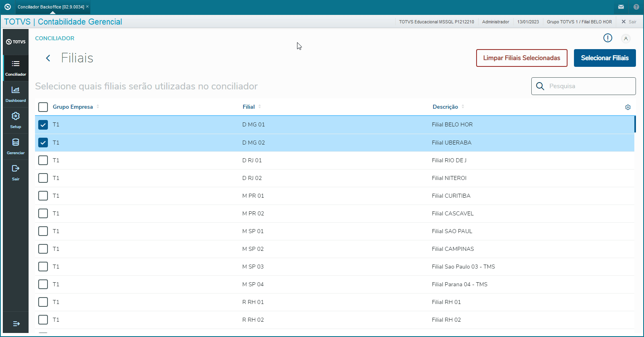Open the help question mark icon
This screenshot has height=337, width=644.
click(636, 7)
